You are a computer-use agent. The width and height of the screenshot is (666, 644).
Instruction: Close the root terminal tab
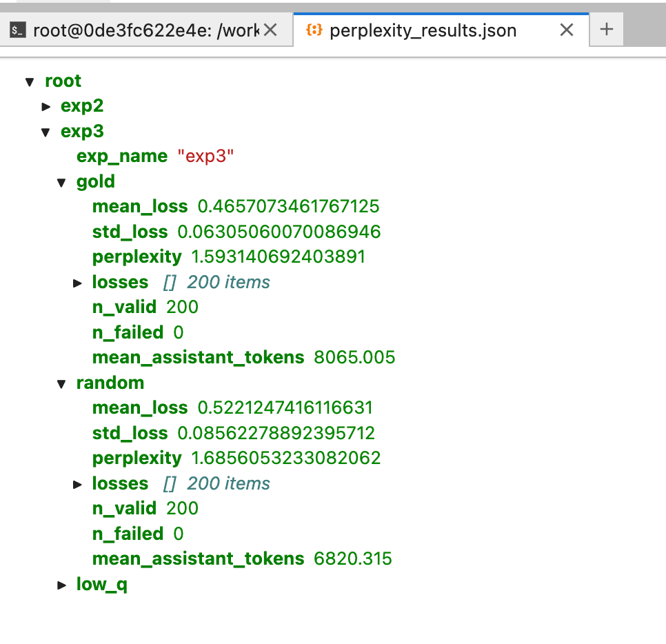pyautogui.click(x=270, y=30)
